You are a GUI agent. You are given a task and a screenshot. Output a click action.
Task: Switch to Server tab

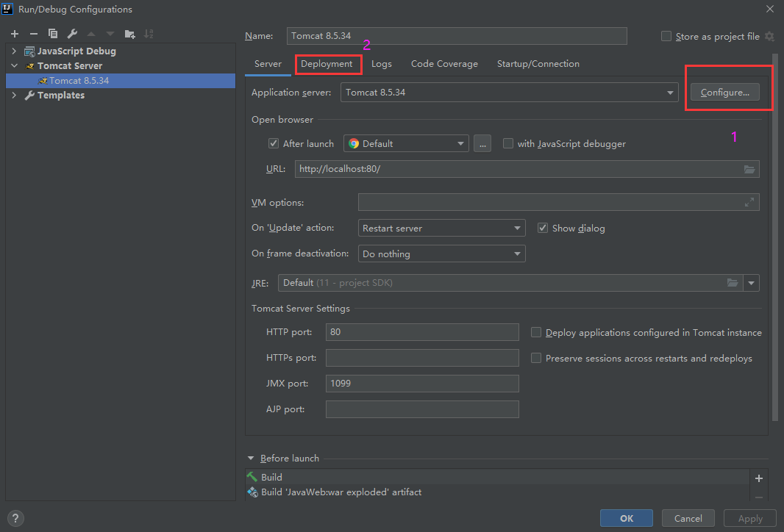tap(268, 64)
